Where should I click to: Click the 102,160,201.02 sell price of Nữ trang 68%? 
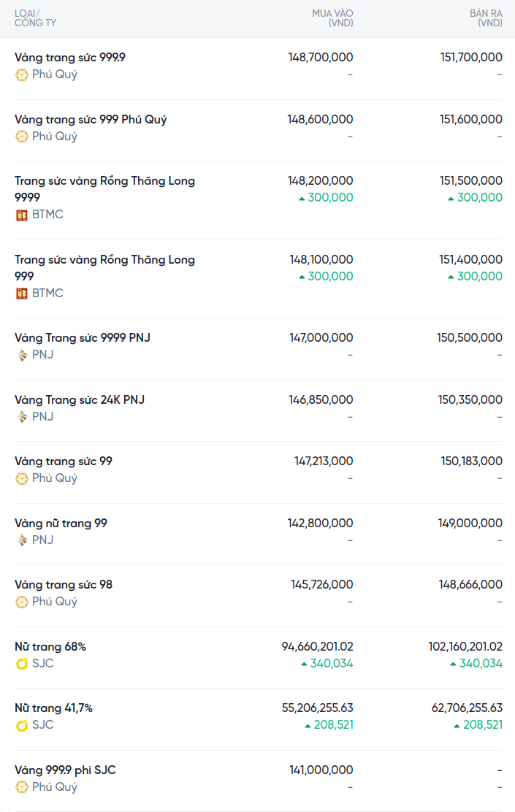465,647
